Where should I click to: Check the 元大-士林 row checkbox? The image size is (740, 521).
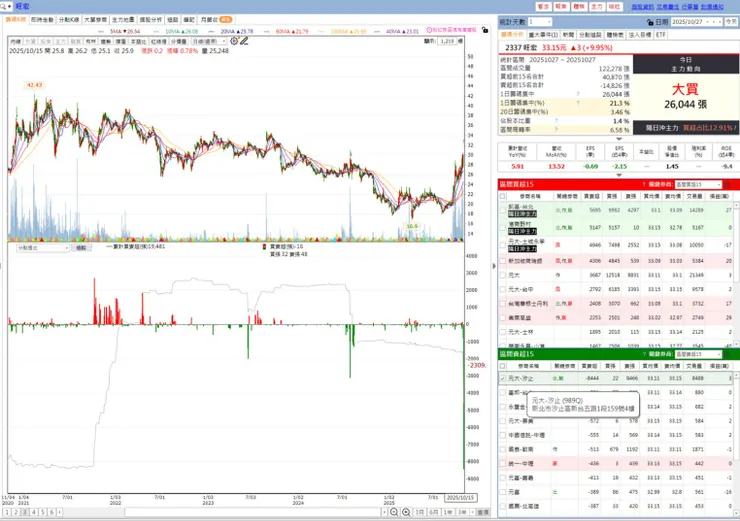click(503, 332)
